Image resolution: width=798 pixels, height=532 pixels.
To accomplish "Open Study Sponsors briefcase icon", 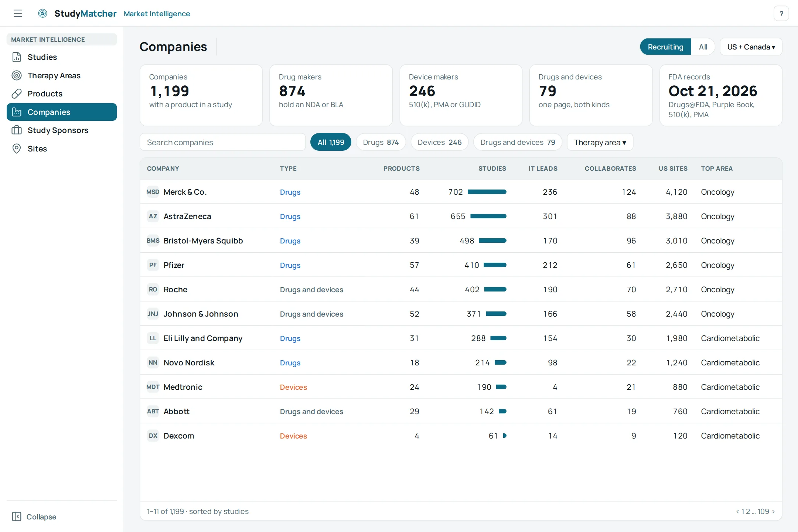I will point(17,130).
